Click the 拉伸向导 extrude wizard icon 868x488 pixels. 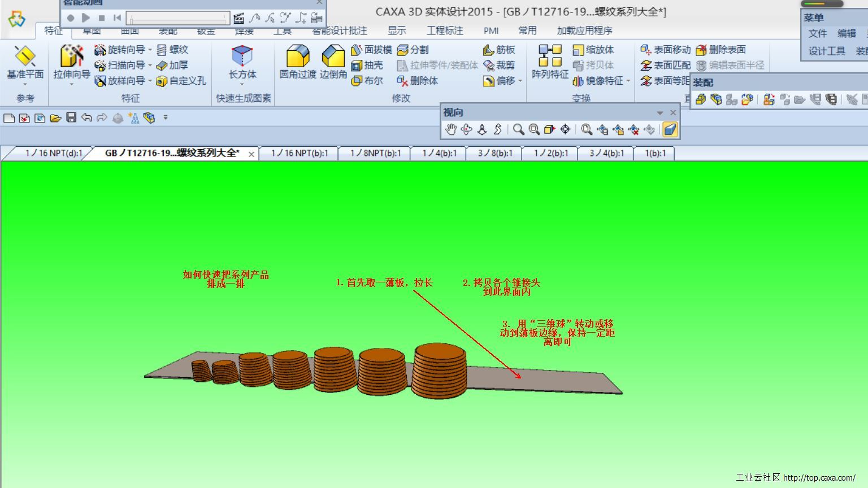coord(72,57)
